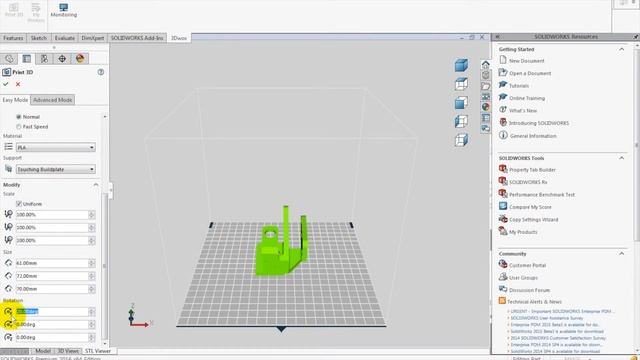The image size is (640, 360).
Task: Adjust the 61.00mm size stepper
Action: (x=91, y=263)
